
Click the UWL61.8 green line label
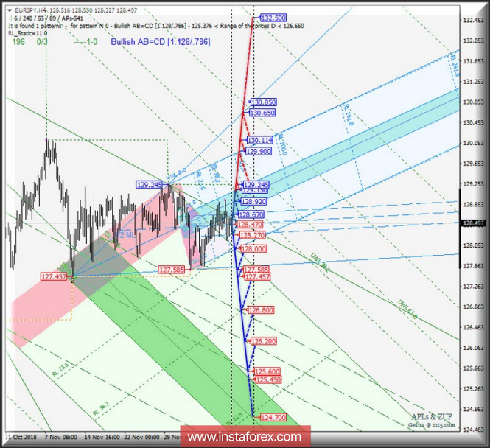coord(407,309)
